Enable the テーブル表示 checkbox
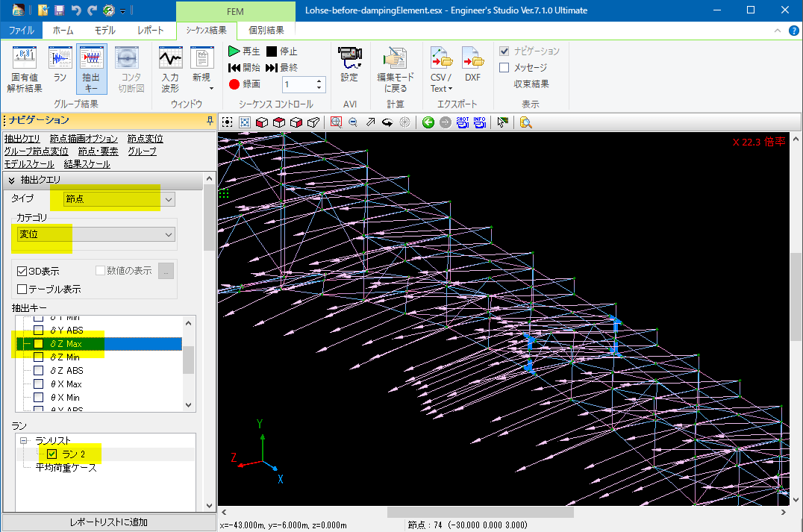Image resolution: width=803 pixels, height=532 pixels. point(22,289)
